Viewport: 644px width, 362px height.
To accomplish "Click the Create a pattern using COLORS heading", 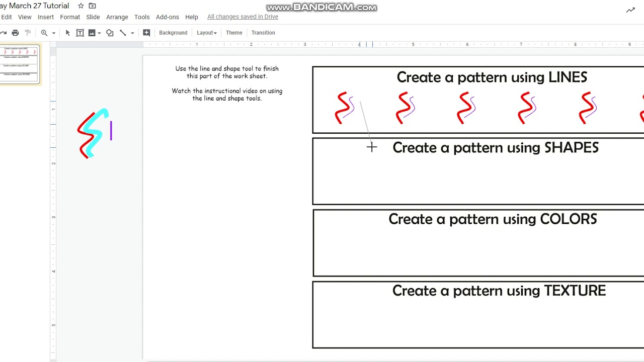I will click(493, 219).
